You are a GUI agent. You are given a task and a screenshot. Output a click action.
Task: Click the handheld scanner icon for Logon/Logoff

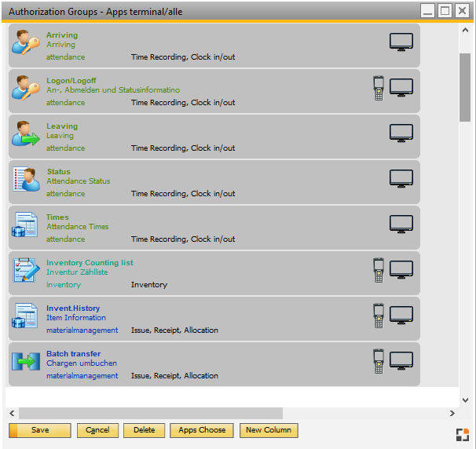pos(379,88)
